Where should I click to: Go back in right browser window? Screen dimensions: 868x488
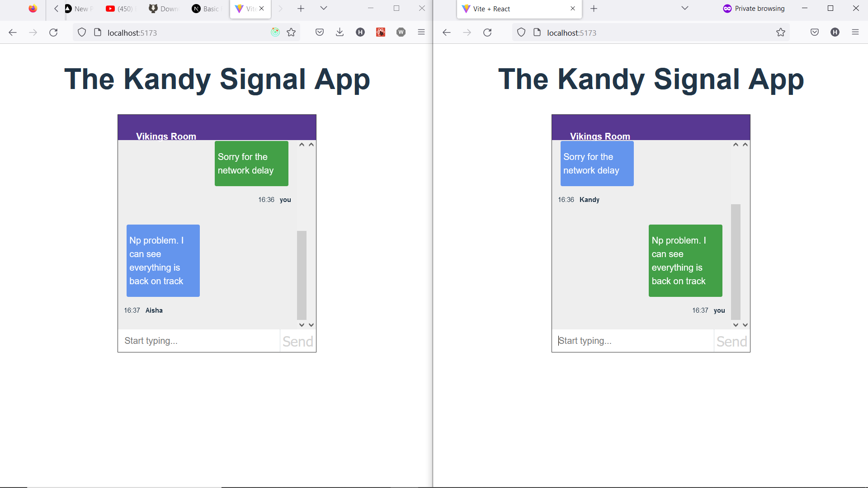coord(447,33)
